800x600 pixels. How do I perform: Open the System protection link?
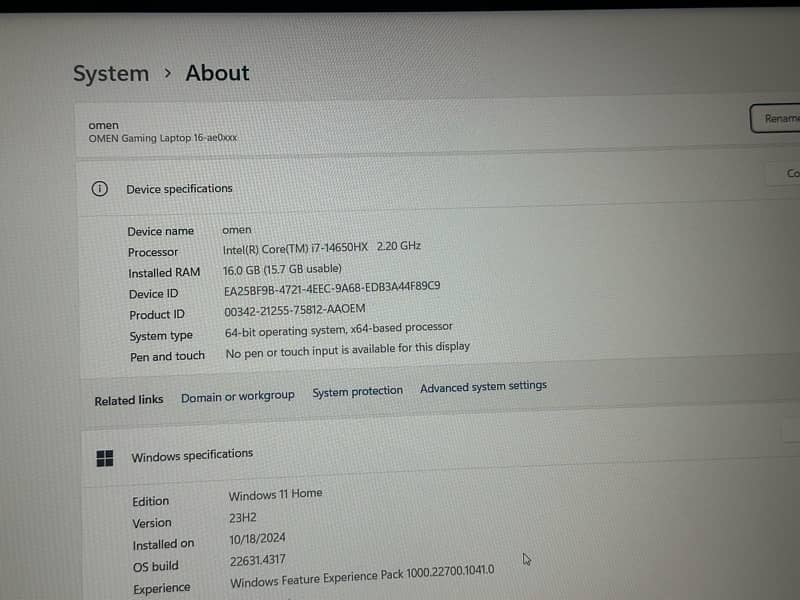click(x=357, y=391)
